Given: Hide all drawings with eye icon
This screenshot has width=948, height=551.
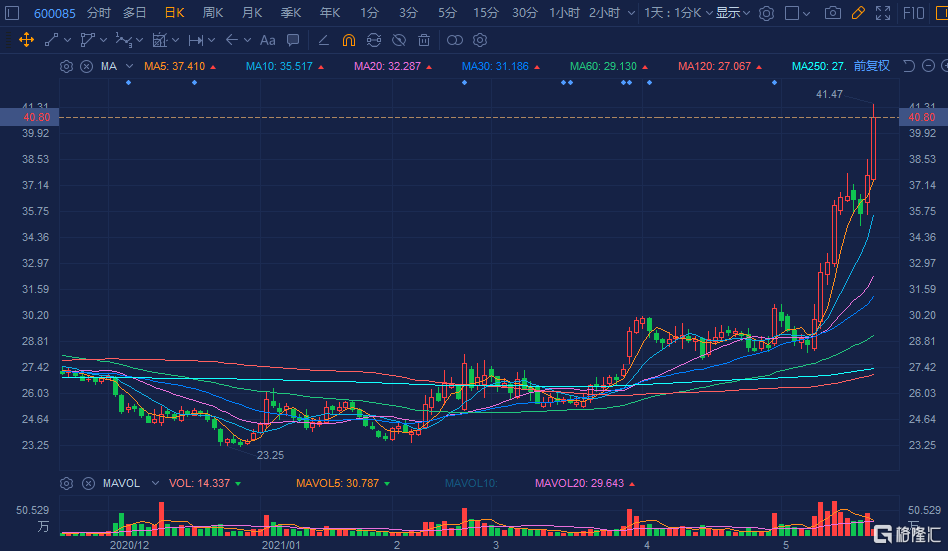Looking at the screenshot, I should 398,40.
